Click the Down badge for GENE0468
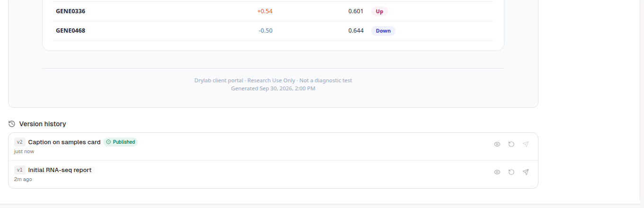Screen dimensions: 644x208 (383, 31)
